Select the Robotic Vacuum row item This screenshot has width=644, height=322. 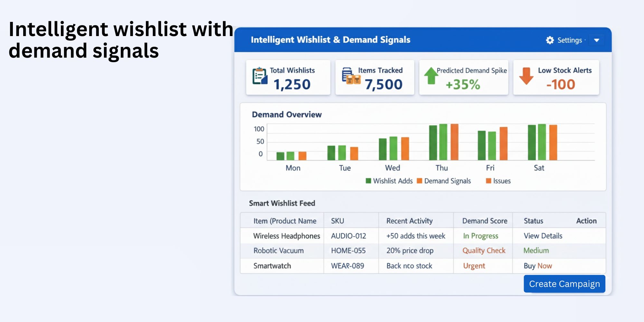[279, 251]
